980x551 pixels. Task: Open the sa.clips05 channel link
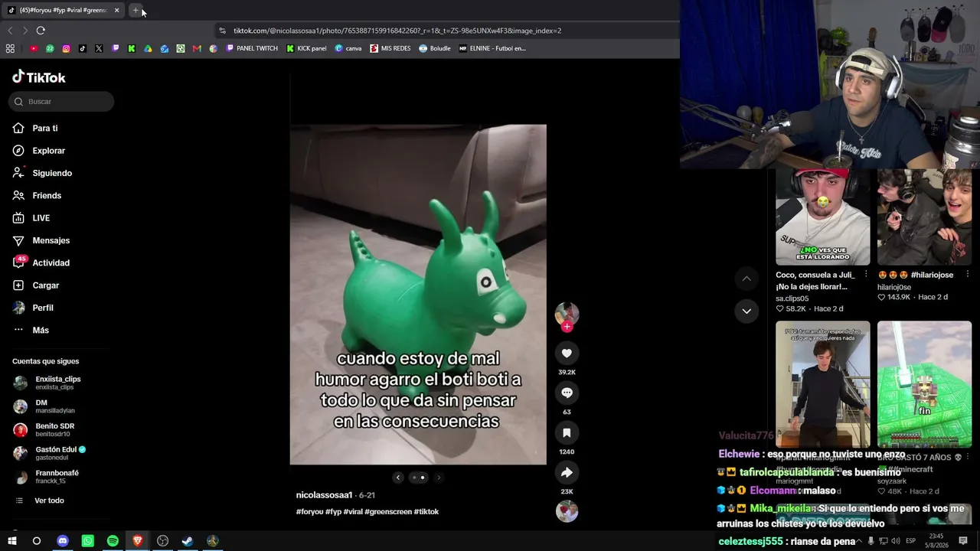click(x=792, y=298)
